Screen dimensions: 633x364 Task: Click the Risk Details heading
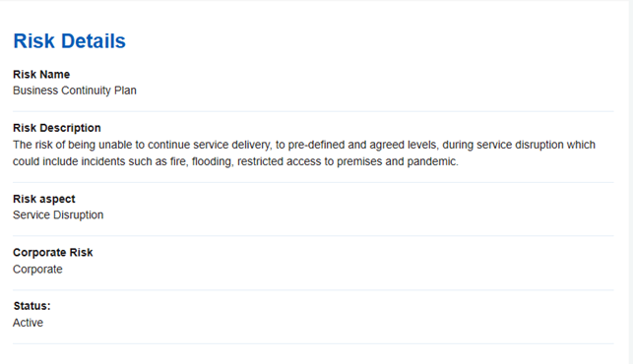point(70,41)
